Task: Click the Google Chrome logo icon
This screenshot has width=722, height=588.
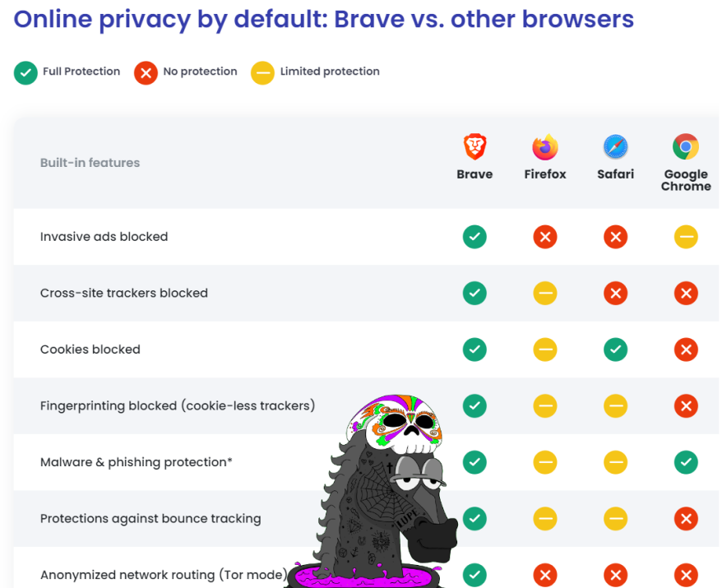Action: click(686, 147)
